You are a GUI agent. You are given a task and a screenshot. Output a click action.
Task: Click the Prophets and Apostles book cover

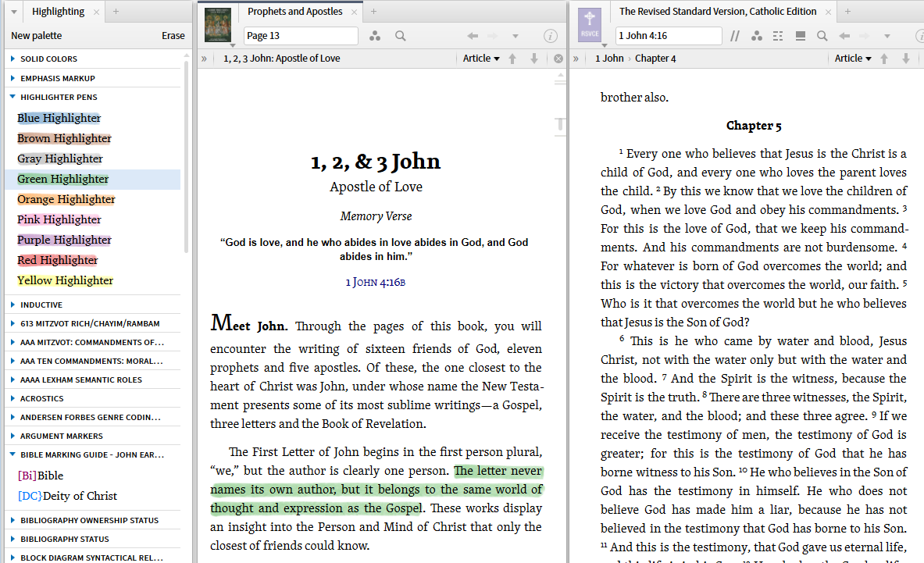pyautogui.click(x=217, y=25)
